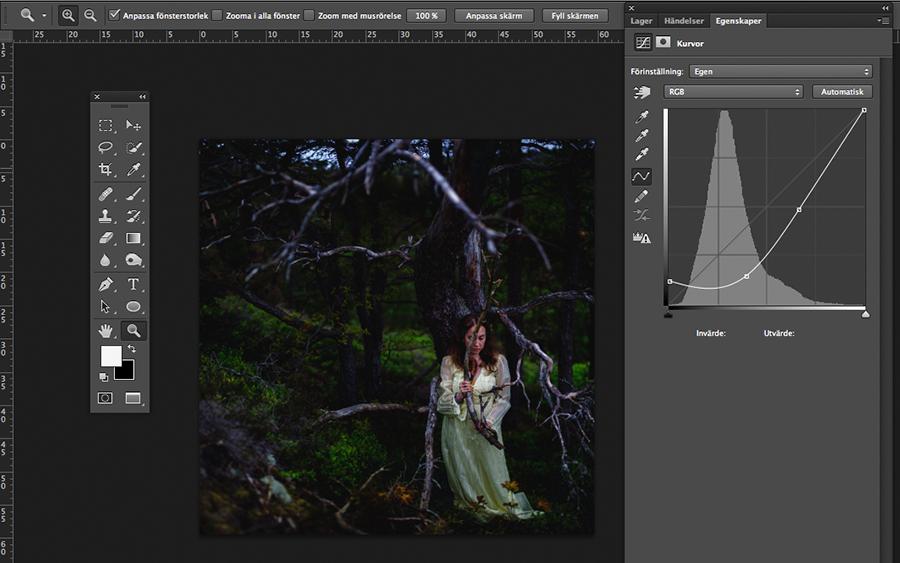Open the Förinställning dropdown set to Egen
Screen dimensions: 900x563
click(780, 72)
